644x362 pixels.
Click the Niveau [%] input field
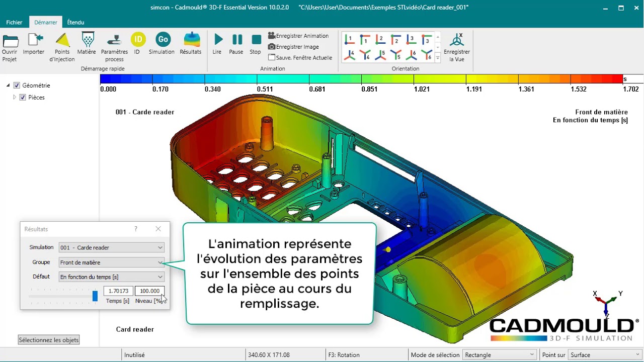pos(149,291)
